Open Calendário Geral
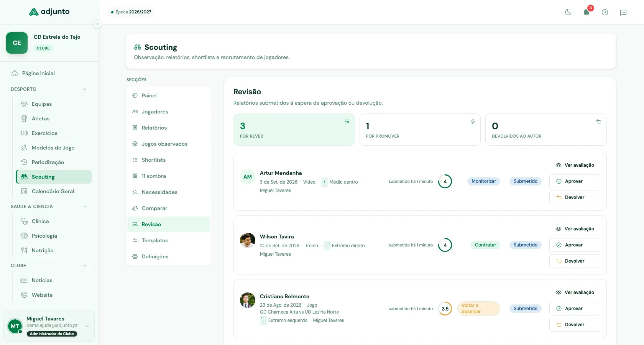The width and height of the screenshot is (644, 345). [54, 191]
